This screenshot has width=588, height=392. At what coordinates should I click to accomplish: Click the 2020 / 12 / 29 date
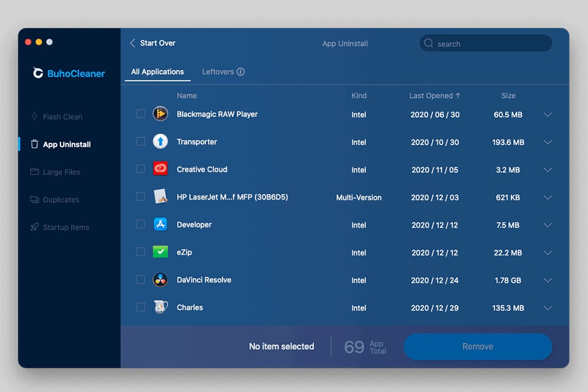435,307
